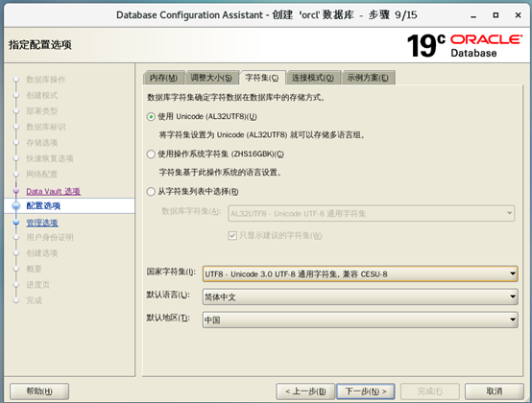
Task: Click the 下一步(N) button
Action: point(366,391)
